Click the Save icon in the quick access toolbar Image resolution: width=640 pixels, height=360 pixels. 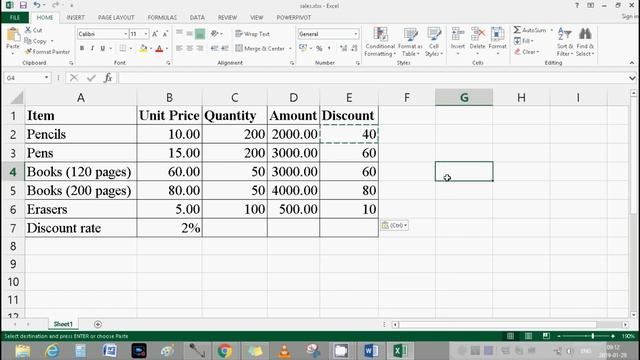tap(23, 5)
